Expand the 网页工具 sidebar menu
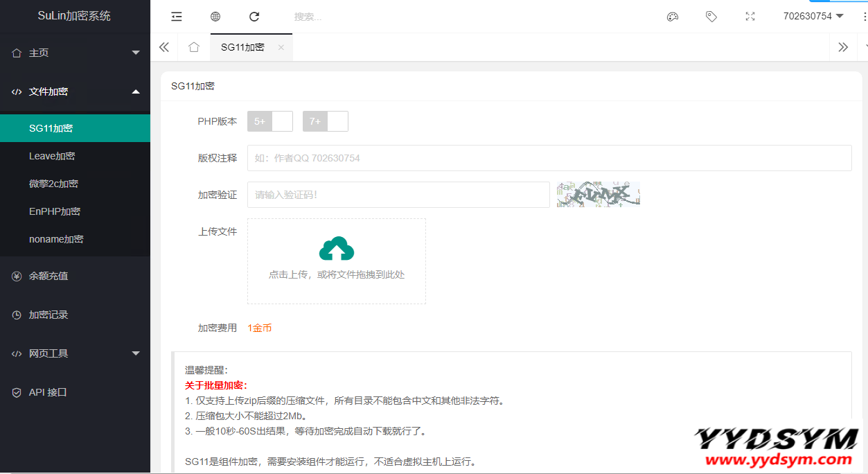 click(x=75, y=353)
